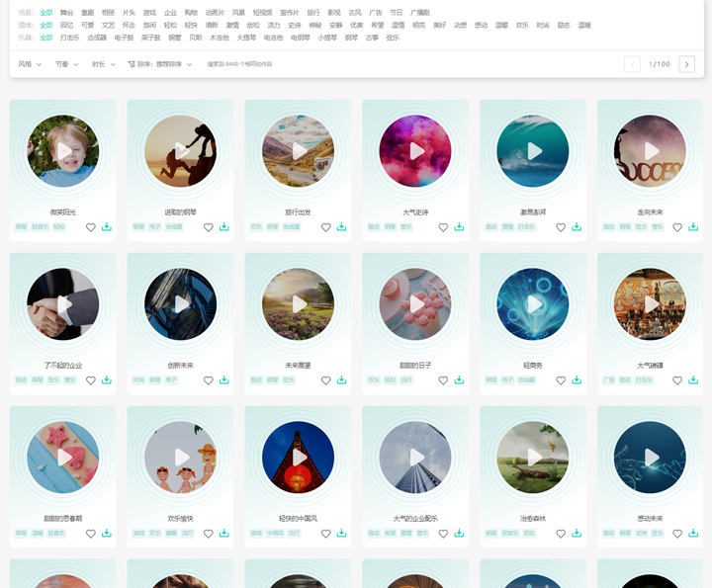The image size is (712, 588).
Task: Filter mood by 可爱
Action: (88, 25)
